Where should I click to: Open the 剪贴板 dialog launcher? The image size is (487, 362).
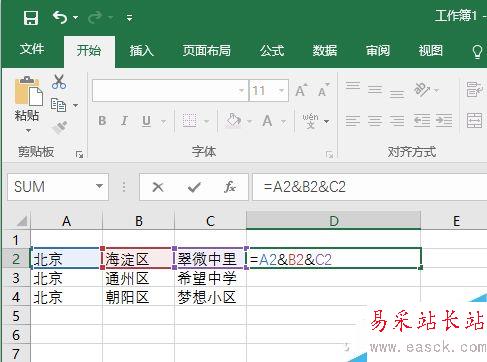click(79, 154)
